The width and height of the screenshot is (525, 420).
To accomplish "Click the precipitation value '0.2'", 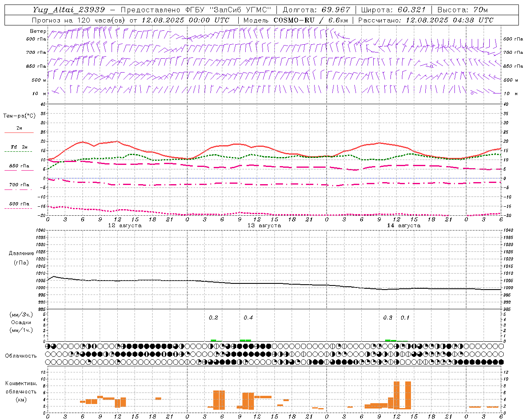I will 213,318.
